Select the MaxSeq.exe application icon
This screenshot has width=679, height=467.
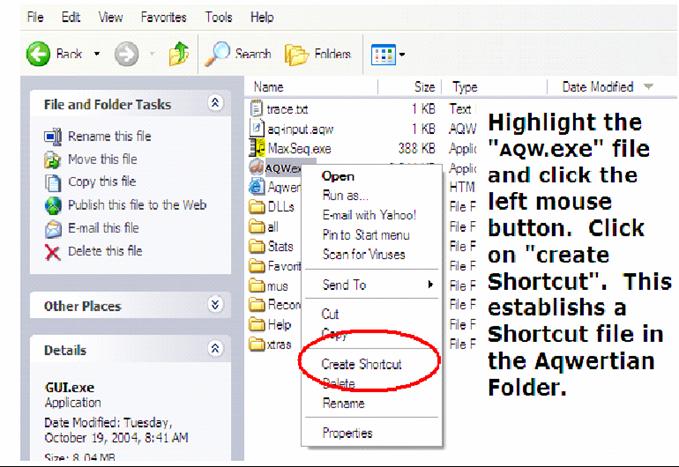(x=256, y=147)
